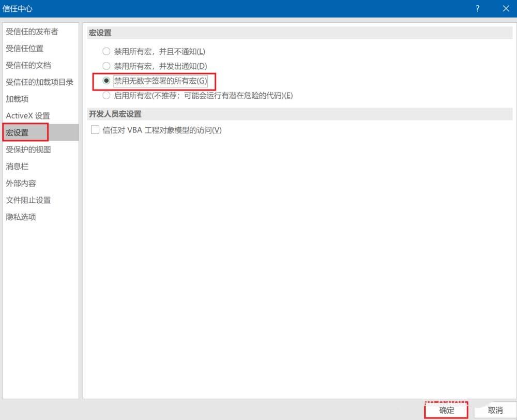Open 外部内容 settings page
Image resolution: width=517 pixels, height=420 pixels.
tap(21, 183)
